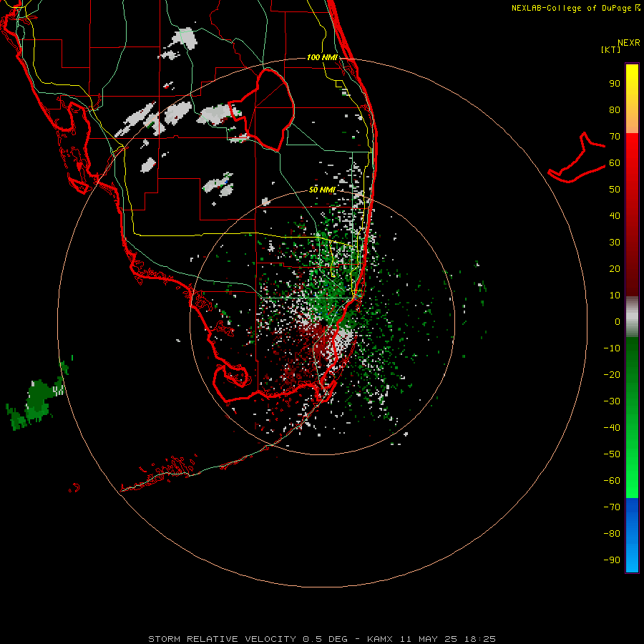The image size is (644, 644).
Task: Select the -20 knot scale label
Action: pyautogui.click(x=612, y=375)
